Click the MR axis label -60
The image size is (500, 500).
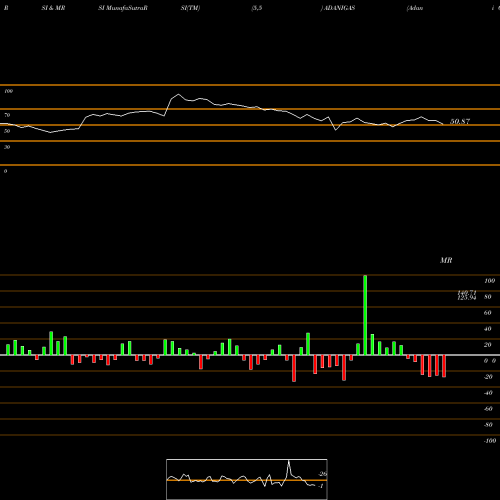[x=488, y=409]
